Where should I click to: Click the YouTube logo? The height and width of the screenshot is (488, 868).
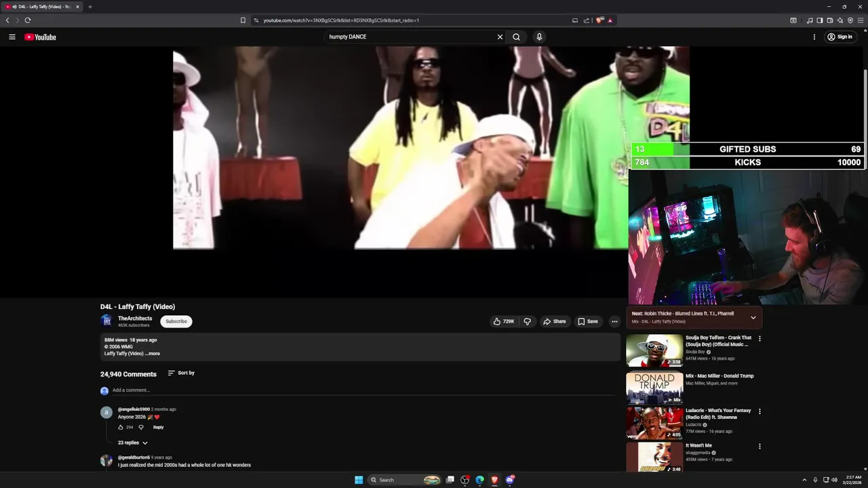pos(40,37)
